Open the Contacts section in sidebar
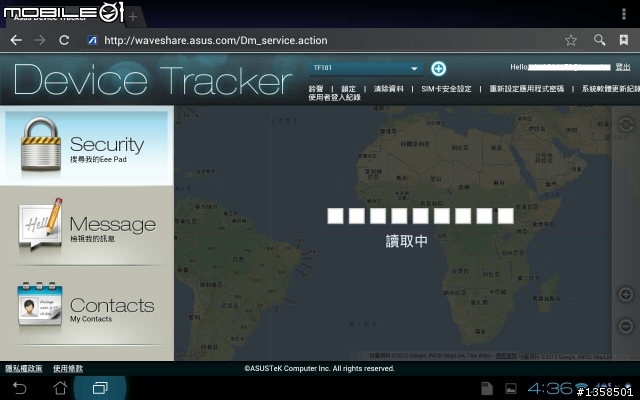The image size is (640, 400). (x=87, y=306)
